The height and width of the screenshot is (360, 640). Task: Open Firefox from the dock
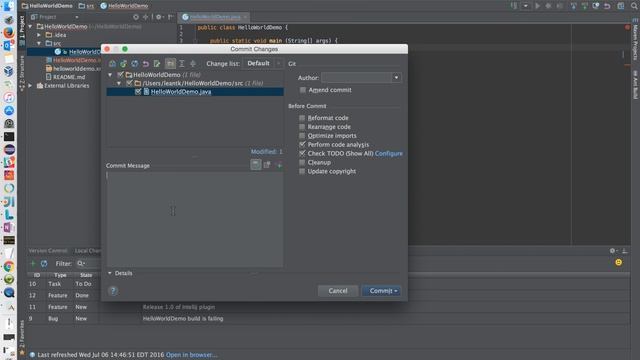9,32
